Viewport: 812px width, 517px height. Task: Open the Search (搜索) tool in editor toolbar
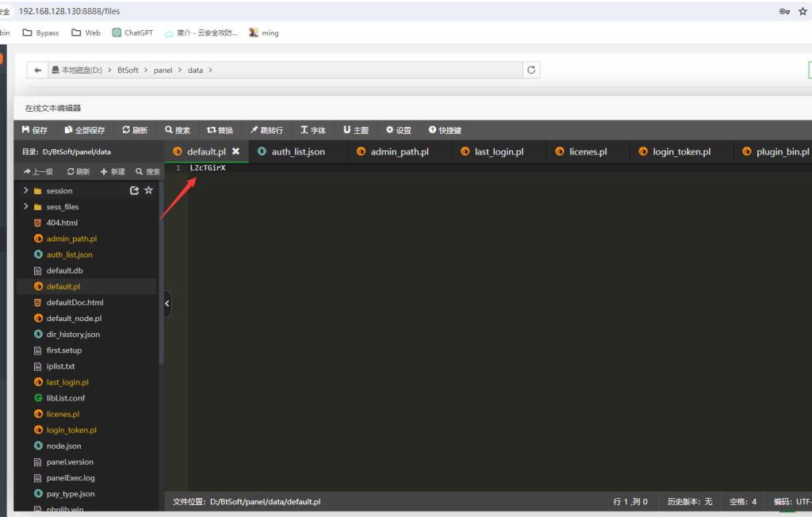[178, 130]
